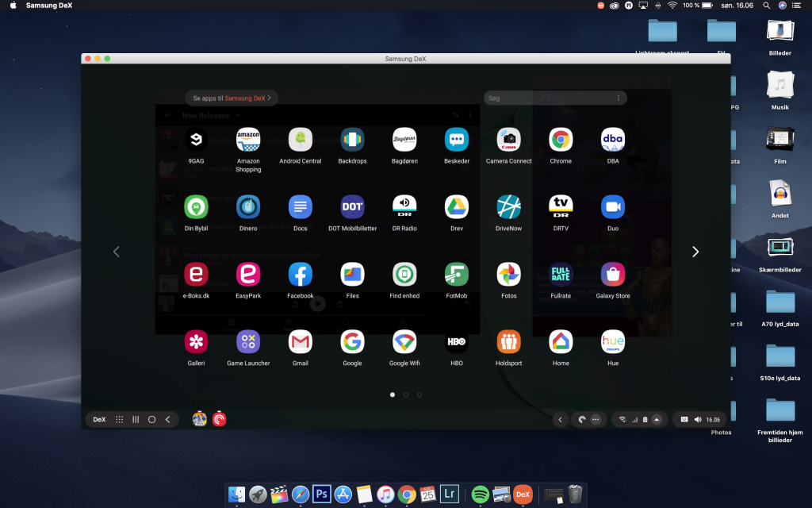Viewport: 812px width, 508px height.
Task: Open Google Drev app
Action: (457, 207)
